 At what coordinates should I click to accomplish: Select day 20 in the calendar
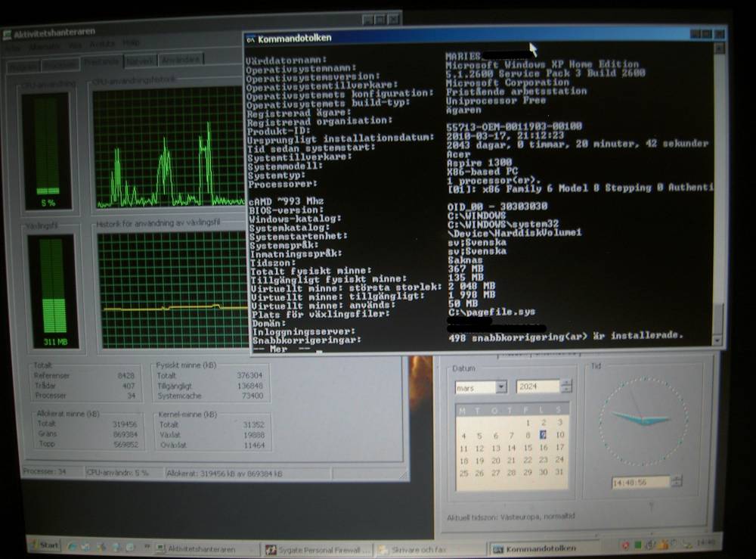[496, 460]
